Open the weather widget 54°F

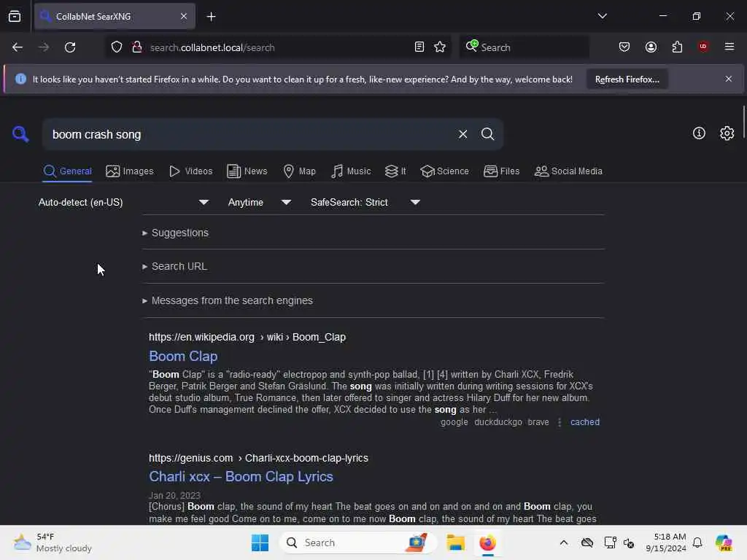53,542
